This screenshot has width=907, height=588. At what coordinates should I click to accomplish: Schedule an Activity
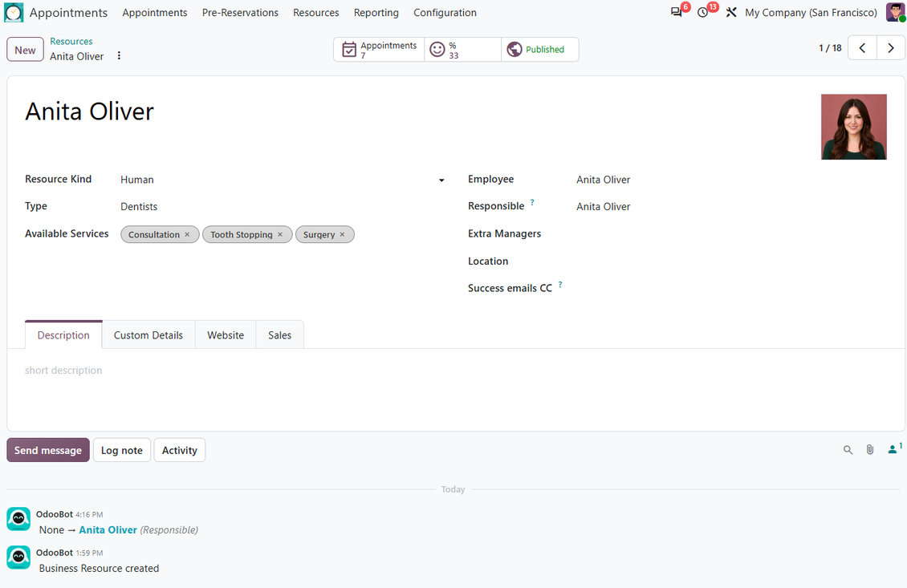pyautogui.click(x=179, y=450)
